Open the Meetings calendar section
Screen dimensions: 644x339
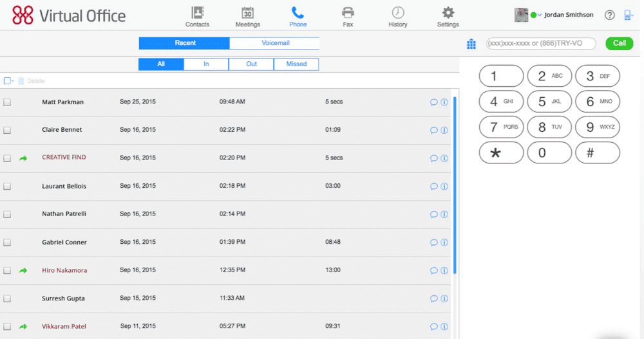(x=247, y=17)
